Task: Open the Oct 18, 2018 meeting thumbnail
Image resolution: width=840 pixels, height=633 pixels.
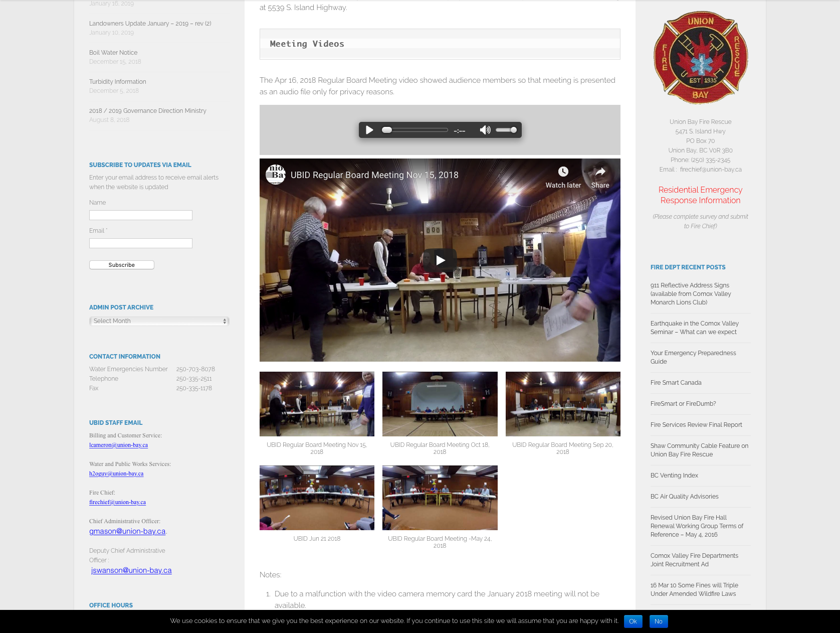Action: (440, 404)
